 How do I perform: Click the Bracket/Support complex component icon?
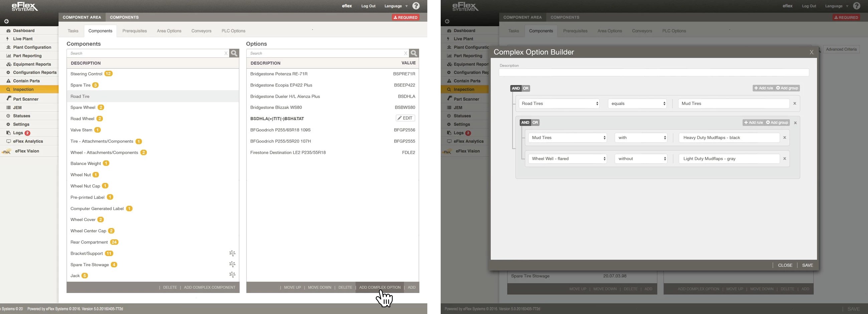click(x=232, y=253)
